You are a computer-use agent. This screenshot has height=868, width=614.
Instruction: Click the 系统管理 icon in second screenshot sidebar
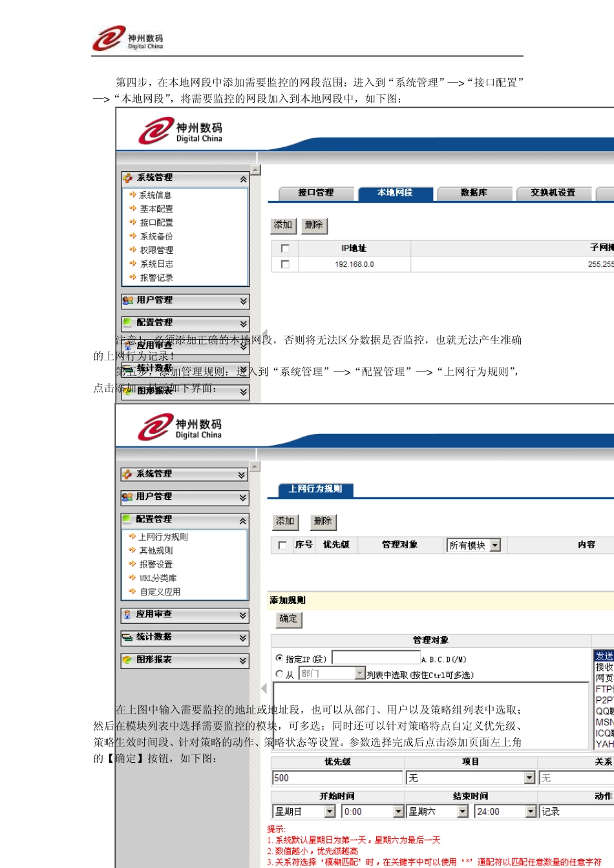(127, 474)
